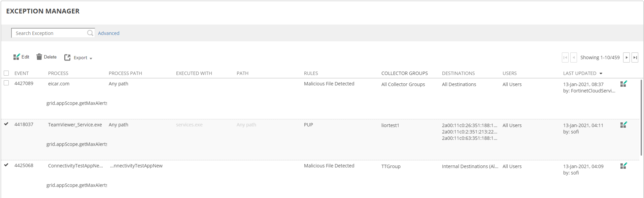Toggle the select-all header checkbox
Image resolution: width=644 pixels, height=198 pixels.
6,73
